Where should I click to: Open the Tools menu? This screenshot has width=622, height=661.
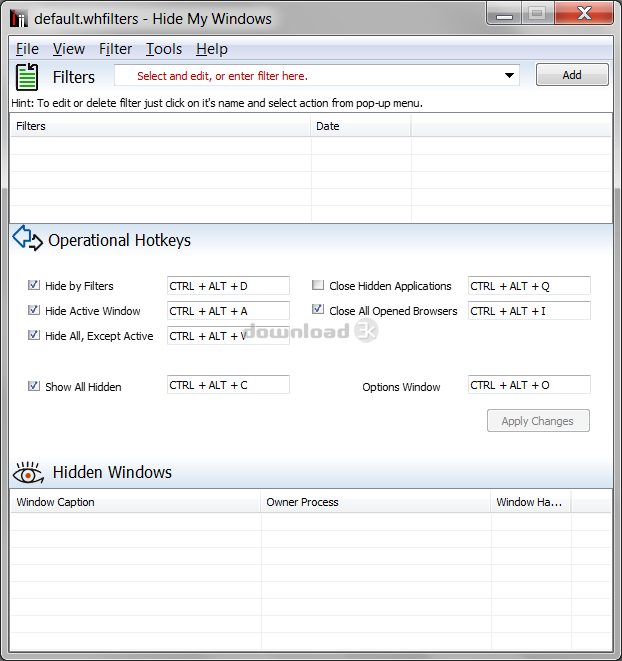(164, 49)
